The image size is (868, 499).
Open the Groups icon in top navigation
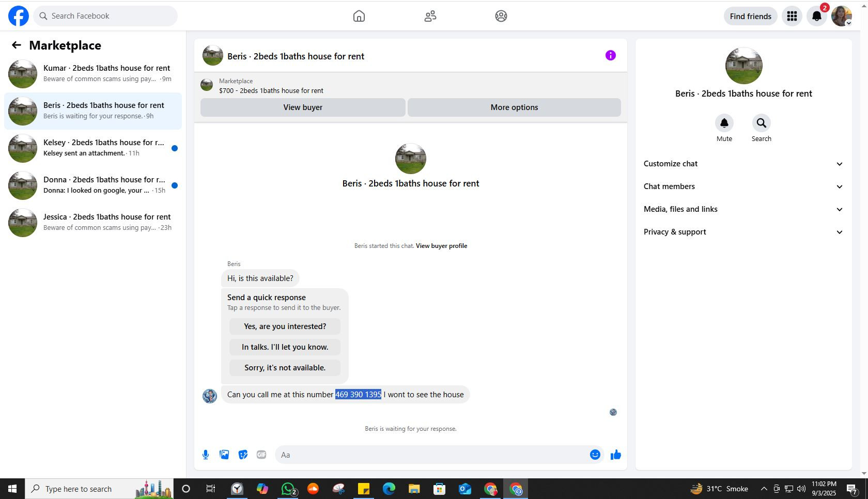501,16
